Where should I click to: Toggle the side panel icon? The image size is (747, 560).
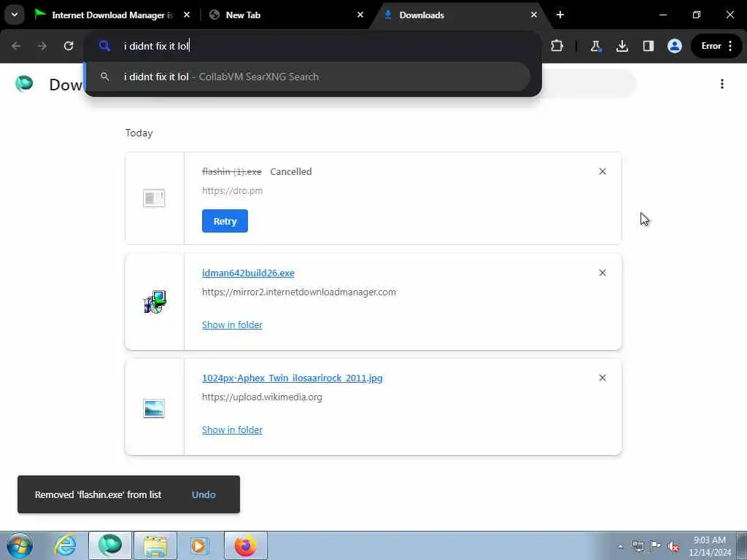coord(648,46)
